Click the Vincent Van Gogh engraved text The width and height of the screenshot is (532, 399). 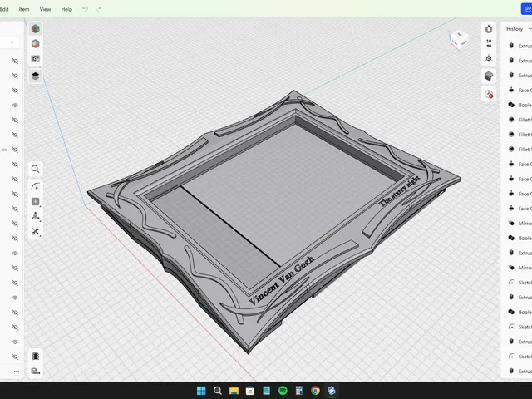281,280
